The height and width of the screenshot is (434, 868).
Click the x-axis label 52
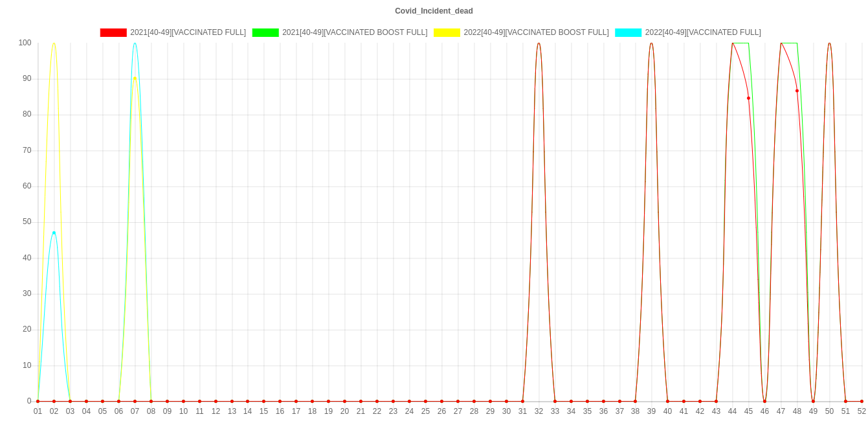[861, 411]
